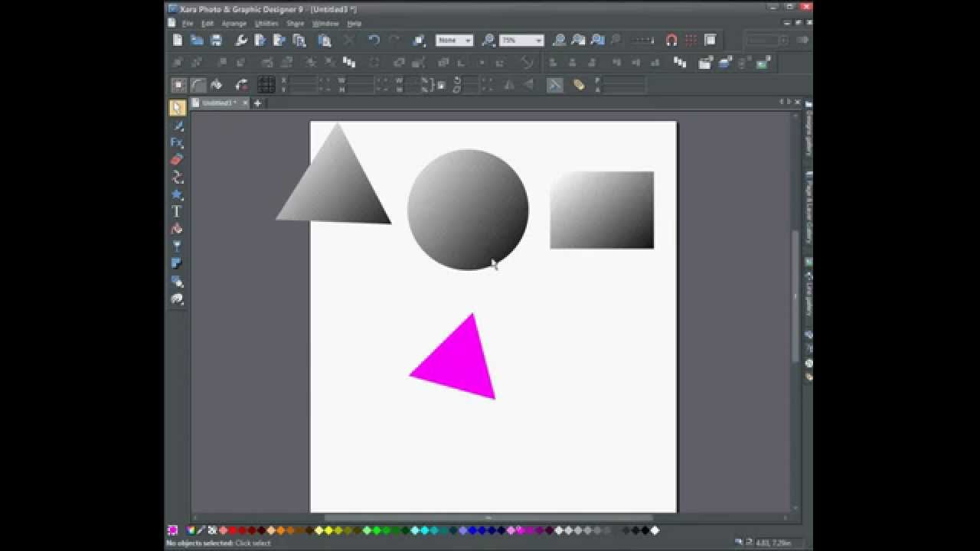980x551 pixels.
Task: Click the gradient circle on the canvas
Action: pyautogui.click(x=468, y=210)
